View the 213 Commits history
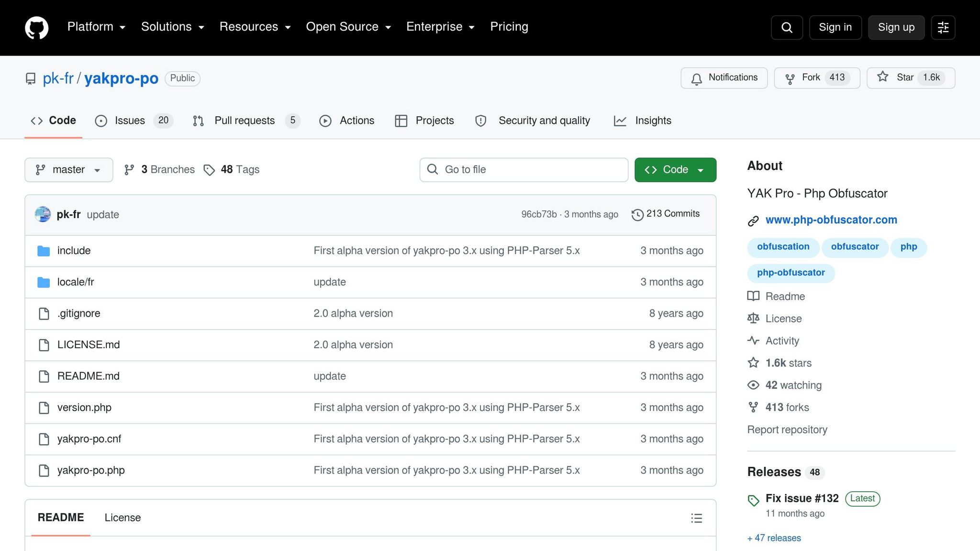Screen dimensions: 980x551 666,214
